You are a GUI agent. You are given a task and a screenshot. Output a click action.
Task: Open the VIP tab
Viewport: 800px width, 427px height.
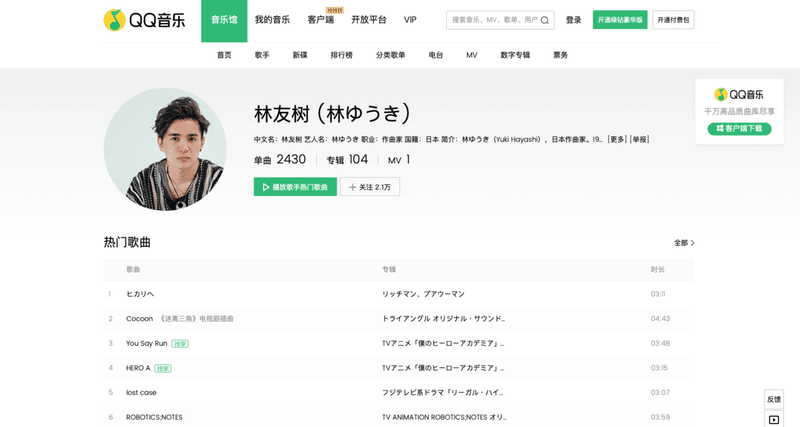click(410, 20)
